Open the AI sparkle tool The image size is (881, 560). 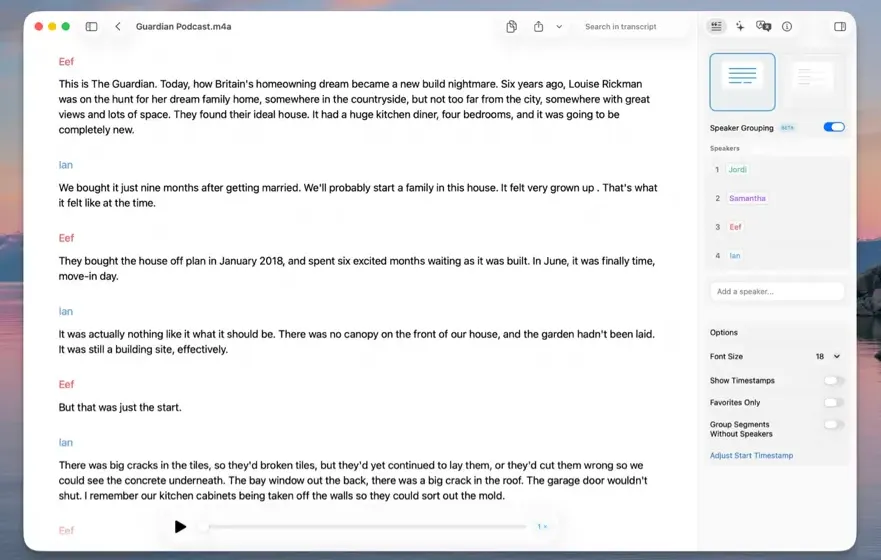pos(740,26)
